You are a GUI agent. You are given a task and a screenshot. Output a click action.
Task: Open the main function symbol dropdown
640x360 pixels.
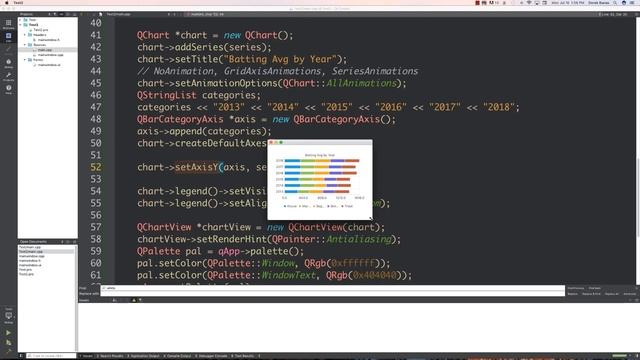pyautogui.click(x=207, y=14)
